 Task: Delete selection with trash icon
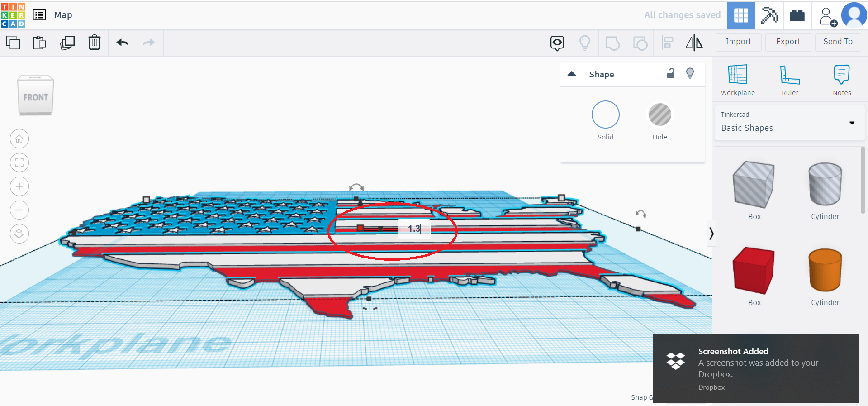[x=94, y=43]
